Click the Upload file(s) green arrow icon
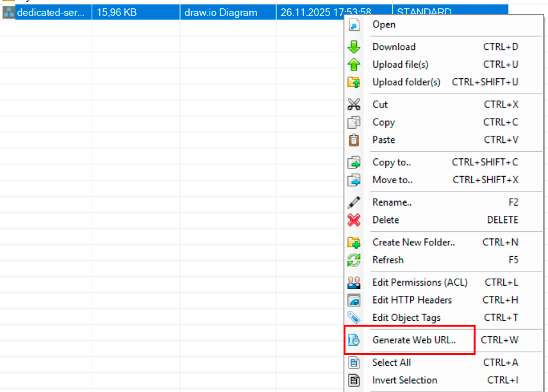This screenshot has width=548, height=392. tap(354, 65)
